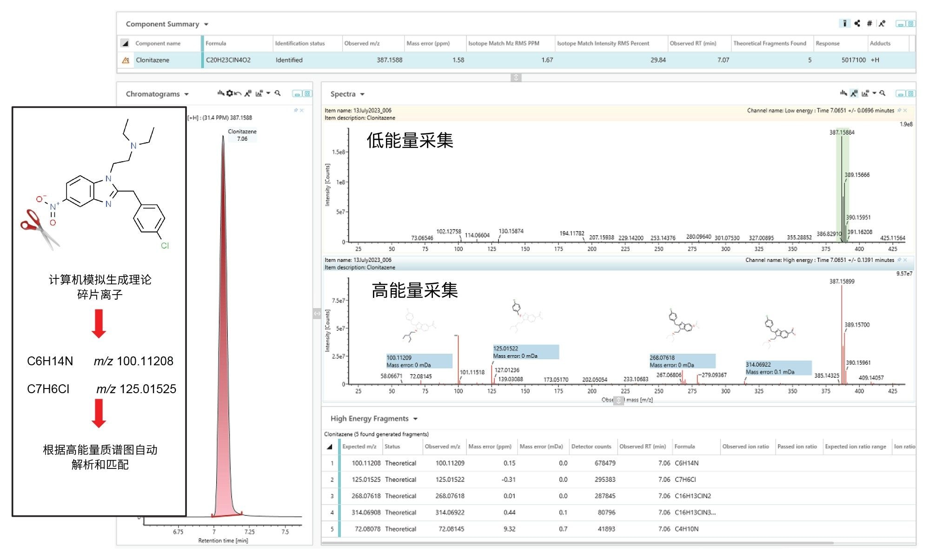Toggle the pin icon on the chromatogram plot

click(296, 111)
